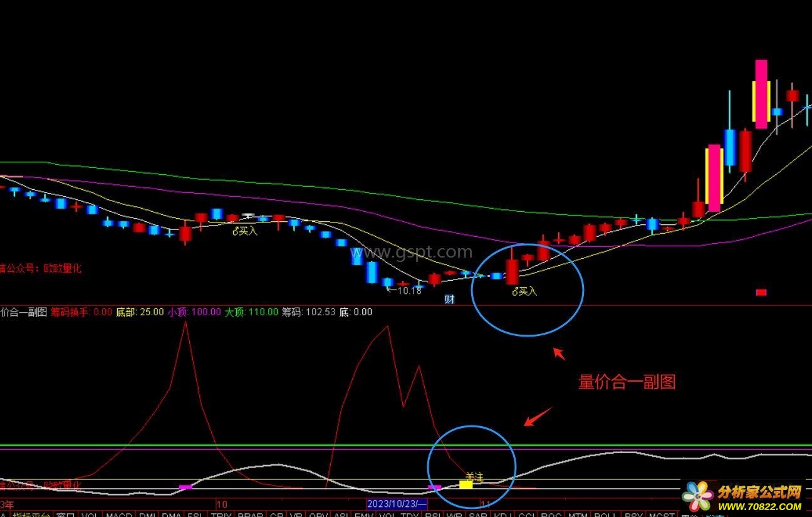Viewport: 812px width, 517px height.
Task: Select the CR indicator tab
Action: tap(276, 514)
